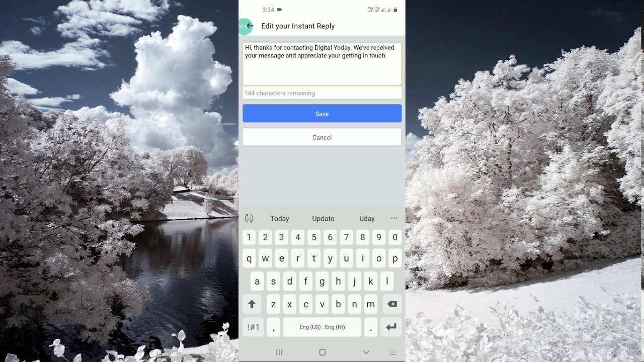Image resolution: width=644 pixels, height=362 pixels.
Task: Expand more suggestions with three dots
Action: (x=394, y=218)
